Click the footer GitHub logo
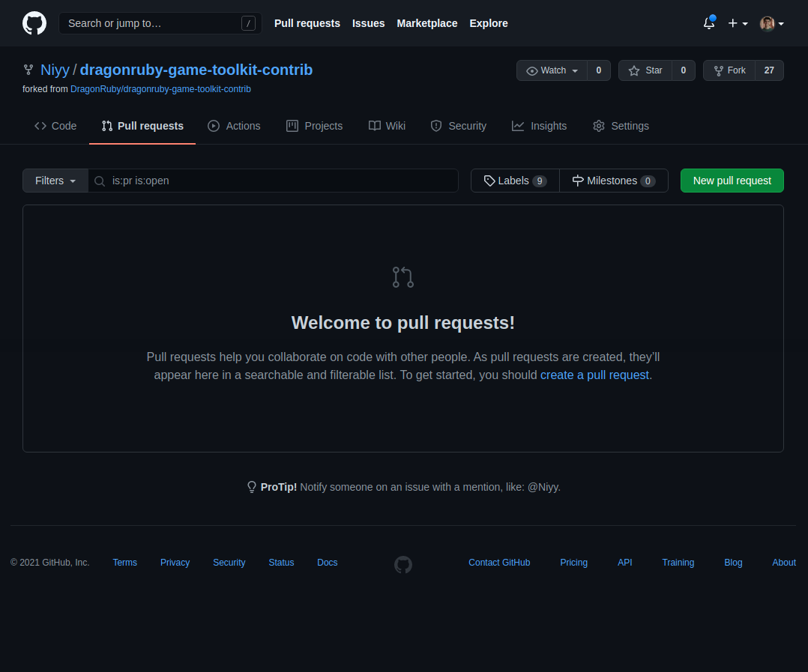The image size is (808, 672). tap(403, 565)
